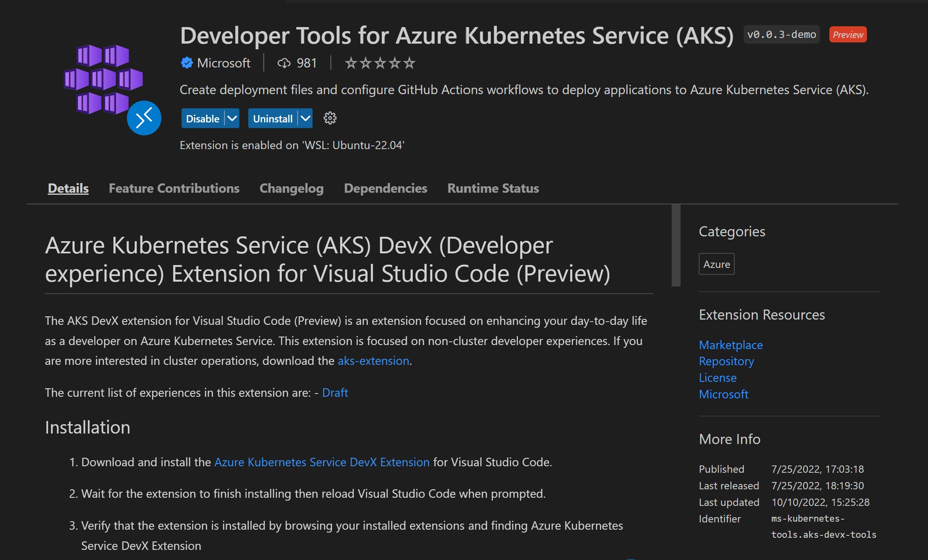Open the Marketplace resource link
Image resolution: width=928 pixels, height=560 pixels.
[x=731, y=345]
